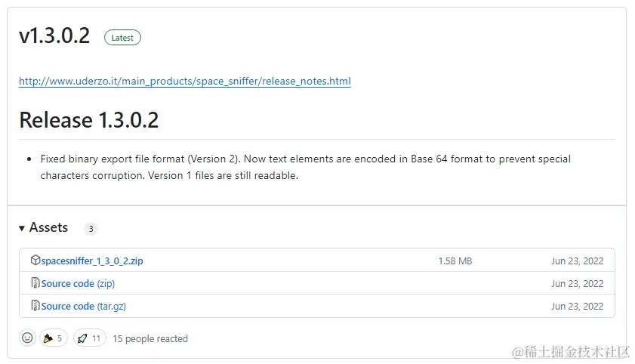Click the package icon beside spacesniffer zip
Screen dimensions: 635x364
(x=35, y=261)
